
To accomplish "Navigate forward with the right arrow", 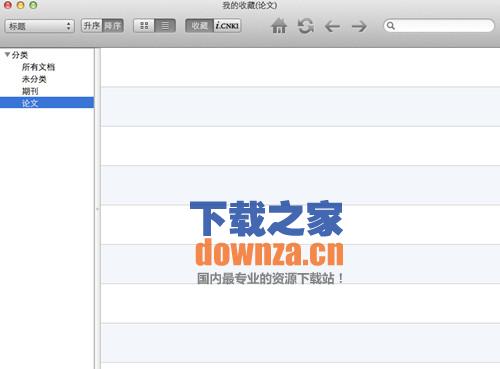I will [359, 26].
